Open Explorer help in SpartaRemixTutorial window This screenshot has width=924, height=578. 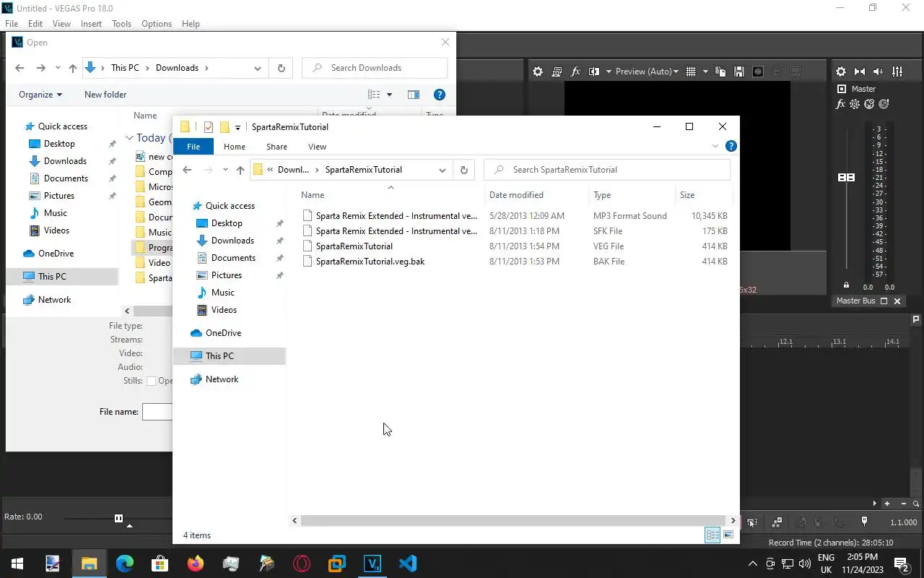(731, 146)
